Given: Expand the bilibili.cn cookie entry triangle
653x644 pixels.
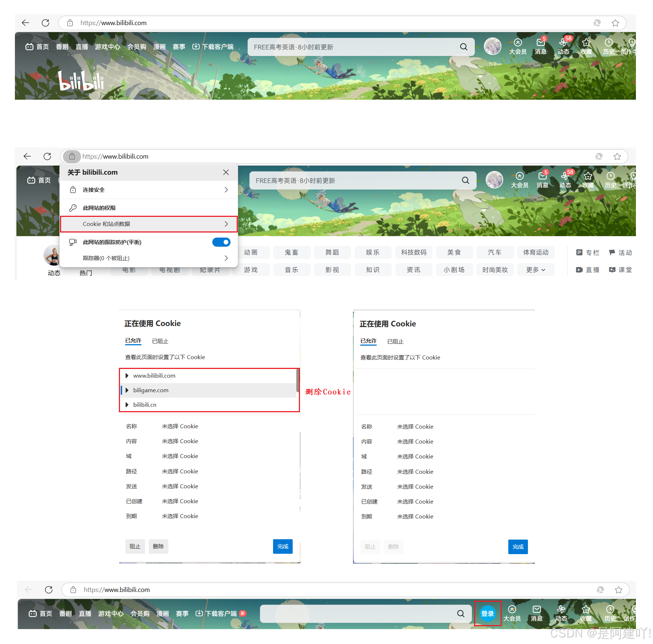Looking at the screenshot, I should click(127, 405).
